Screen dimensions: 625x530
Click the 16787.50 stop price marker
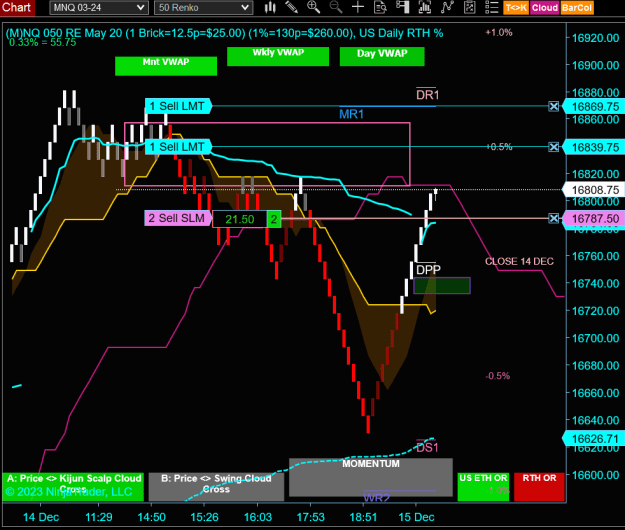[593, 219]
